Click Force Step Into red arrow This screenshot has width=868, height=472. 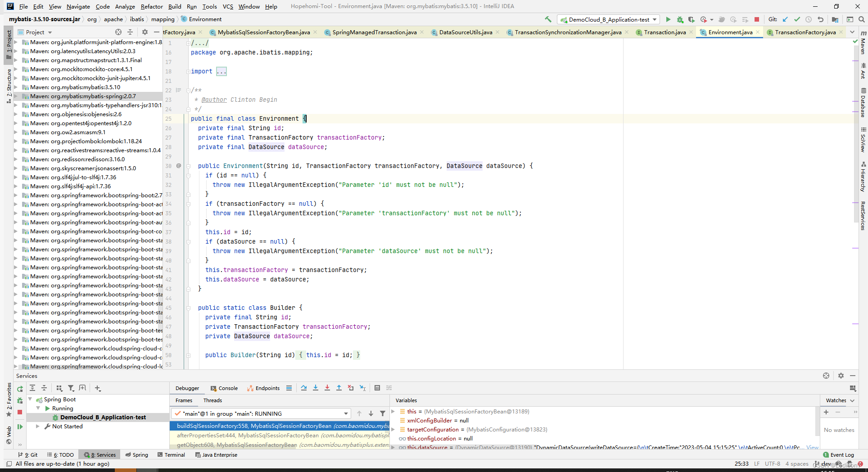click(x=327, y=388)
